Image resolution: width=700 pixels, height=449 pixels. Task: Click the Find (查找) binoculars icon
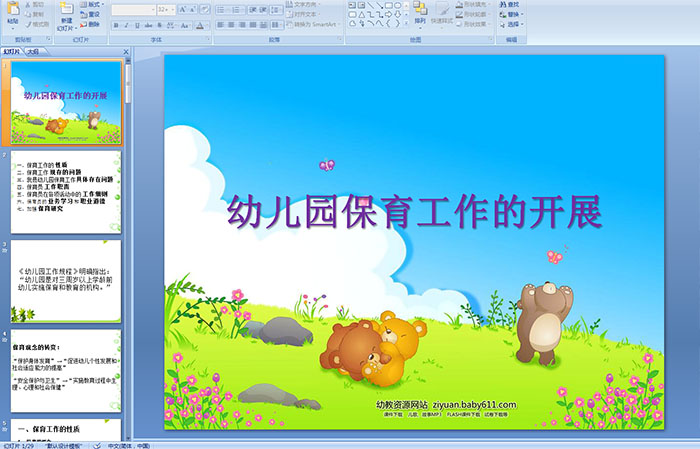tap(503, 4)
